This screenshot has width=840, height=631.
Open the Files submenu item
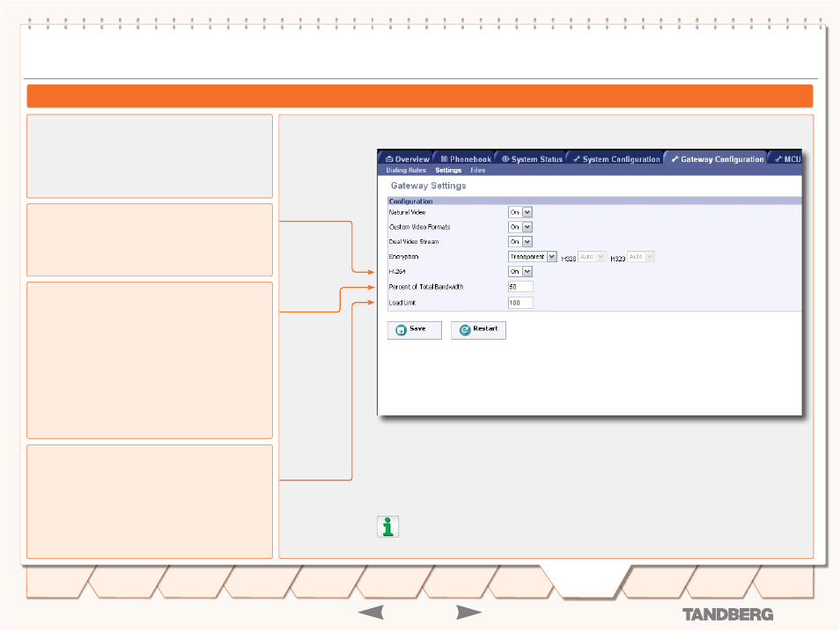click(478, 171)
